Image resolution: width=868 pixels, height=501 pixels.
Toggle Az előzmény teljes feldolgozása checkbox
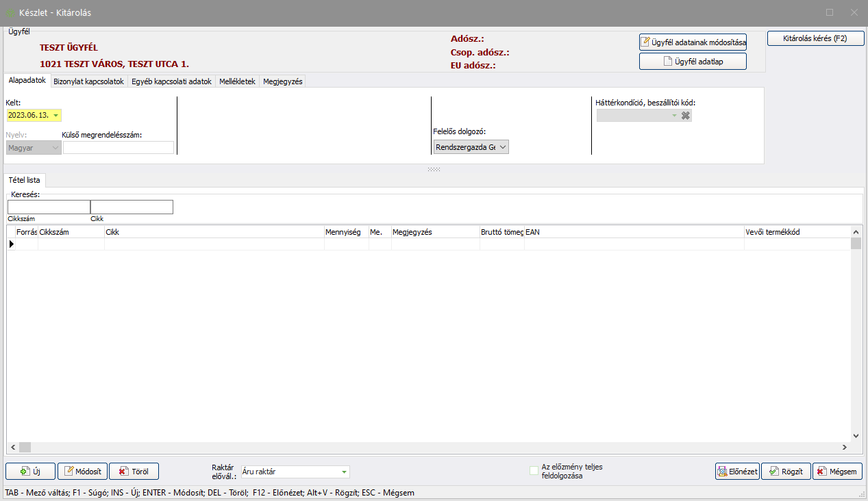coord(534,470)
